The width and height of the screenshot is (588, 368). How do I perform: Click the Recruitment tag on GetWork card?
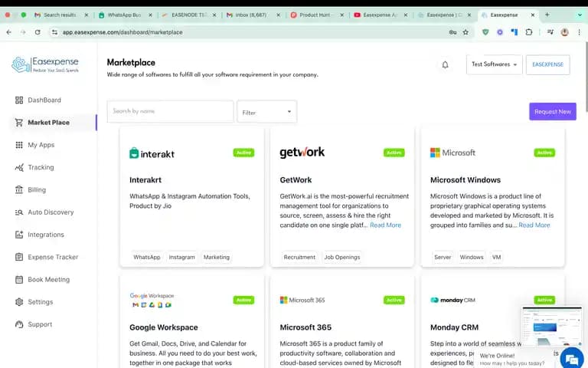coord(299,258)
